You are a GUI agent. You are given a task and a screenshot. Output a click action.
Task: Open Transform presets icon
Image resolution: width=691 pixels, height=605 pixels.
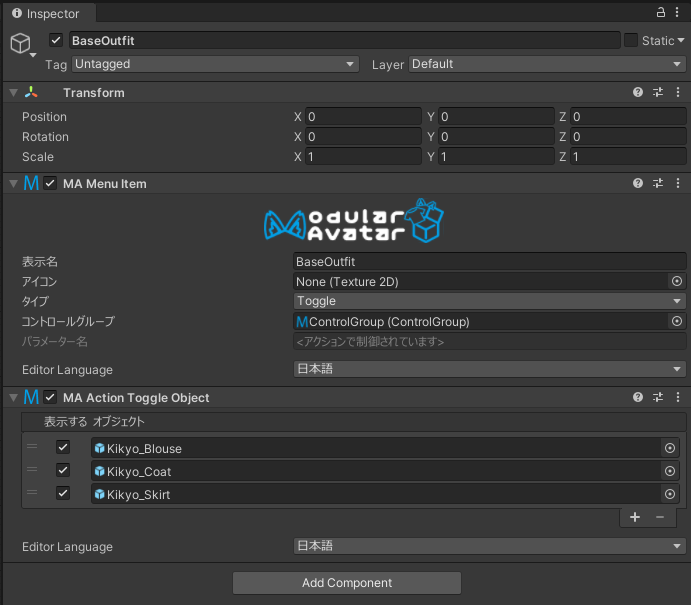coord(658,92)
